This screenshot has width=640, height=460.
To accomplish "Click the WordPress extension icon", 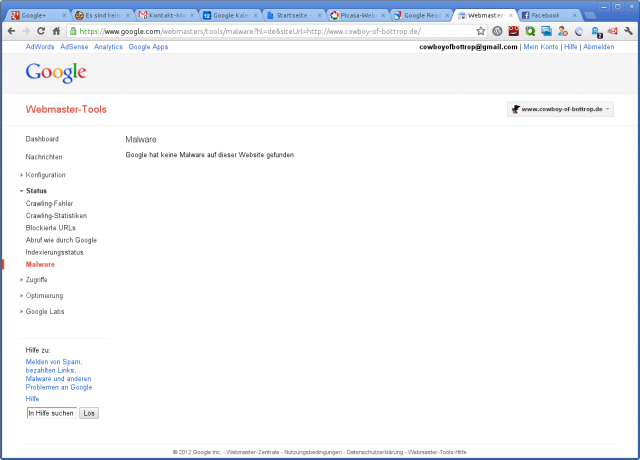I will click(497, 31).
